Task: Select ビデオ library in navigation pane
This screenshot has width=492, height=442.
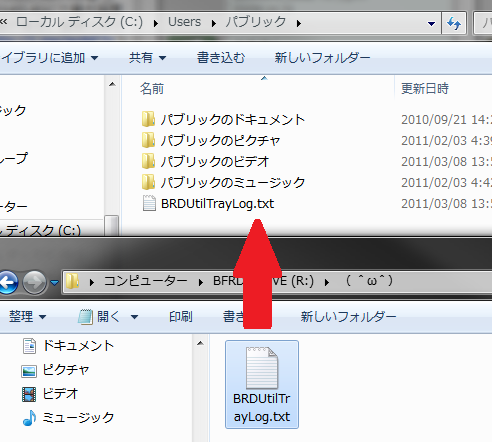Action: point(50,394)
